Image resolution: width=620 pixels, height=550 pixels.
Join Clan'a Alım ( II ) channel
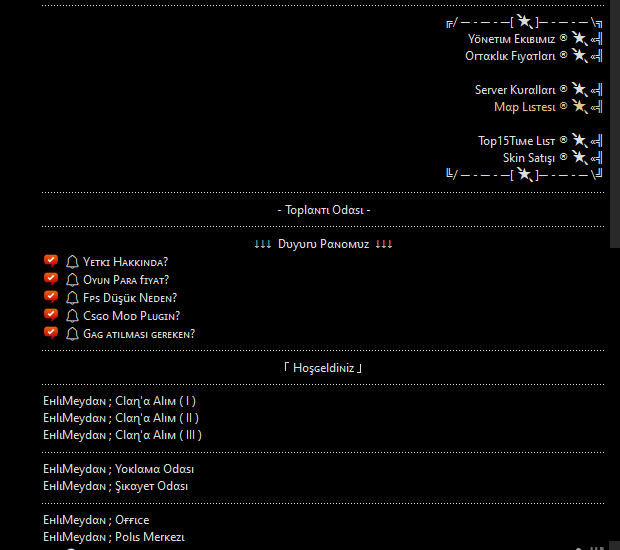click(121, 418)
